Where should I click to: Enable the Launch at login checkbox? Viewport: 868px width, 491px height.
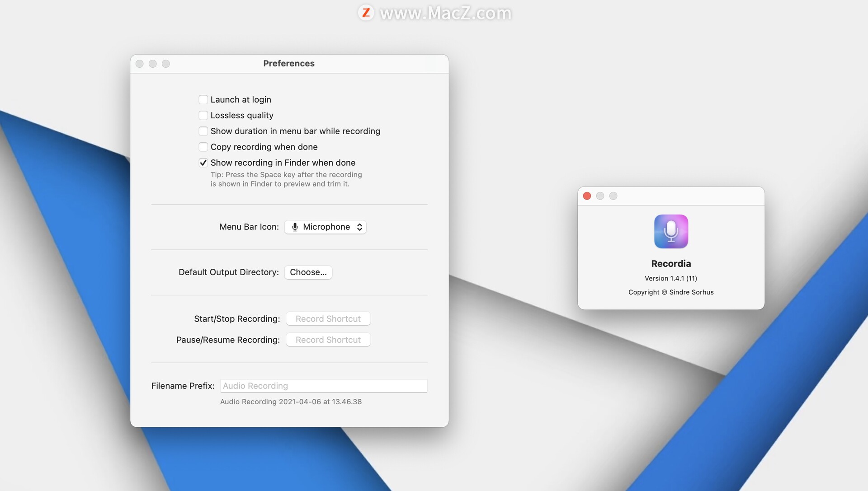(203, 100)
